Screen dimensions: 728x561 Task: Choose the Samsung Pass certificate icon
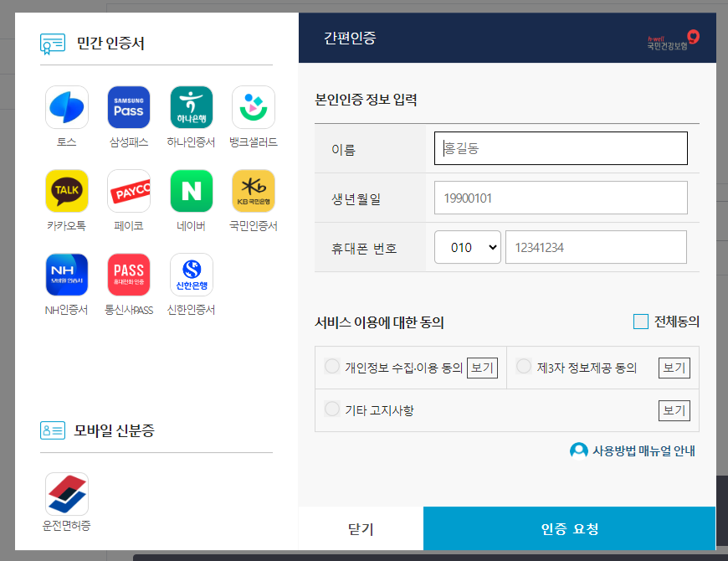coord(129,107)
